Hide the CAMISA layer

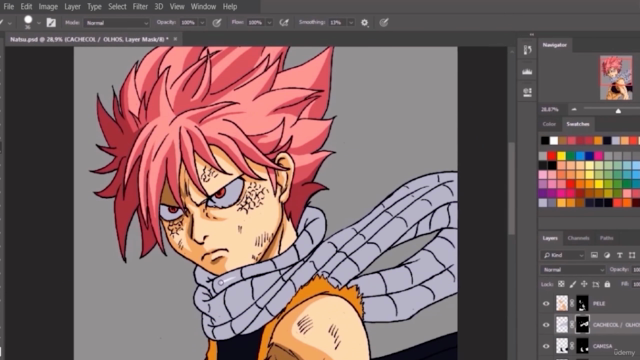coord(546,346)
